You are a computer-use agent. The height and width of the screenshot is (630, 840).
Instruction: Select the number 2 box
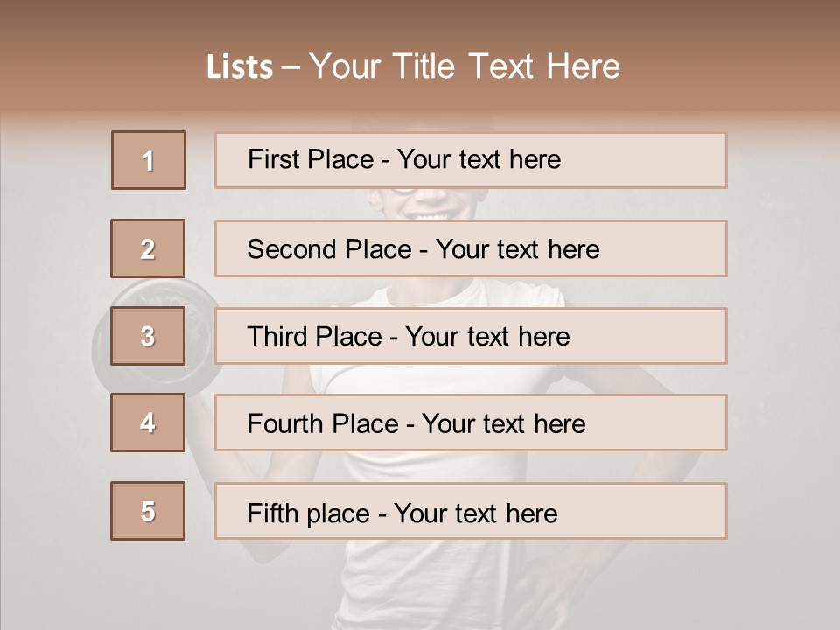148,248
